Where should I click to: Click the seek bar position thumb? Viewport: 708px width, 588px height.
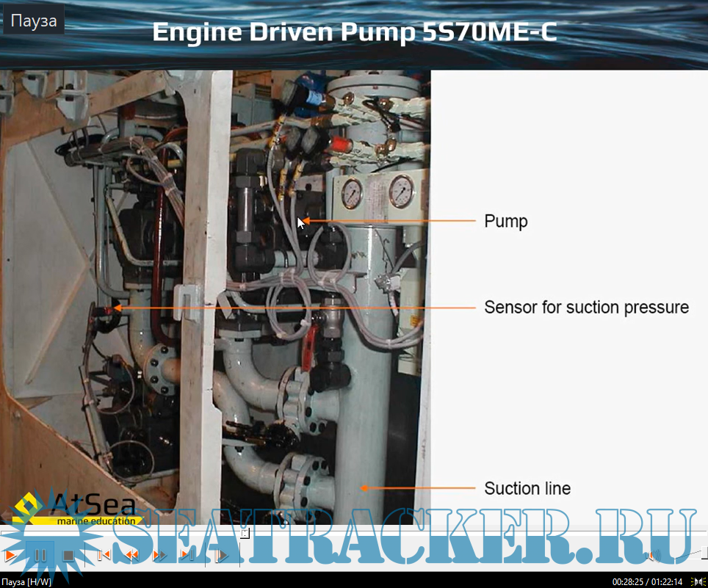click(245, 533)
